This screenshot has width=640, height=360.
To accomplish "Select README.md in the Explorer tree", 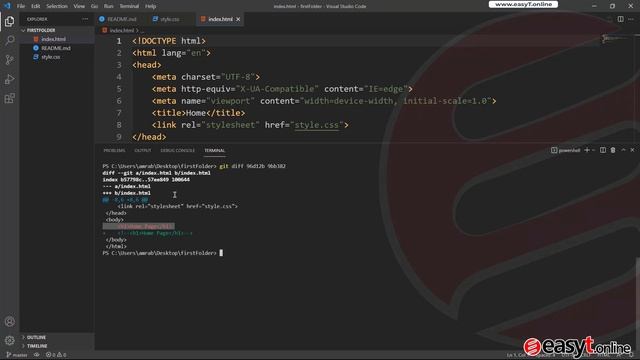I will 56,48.
